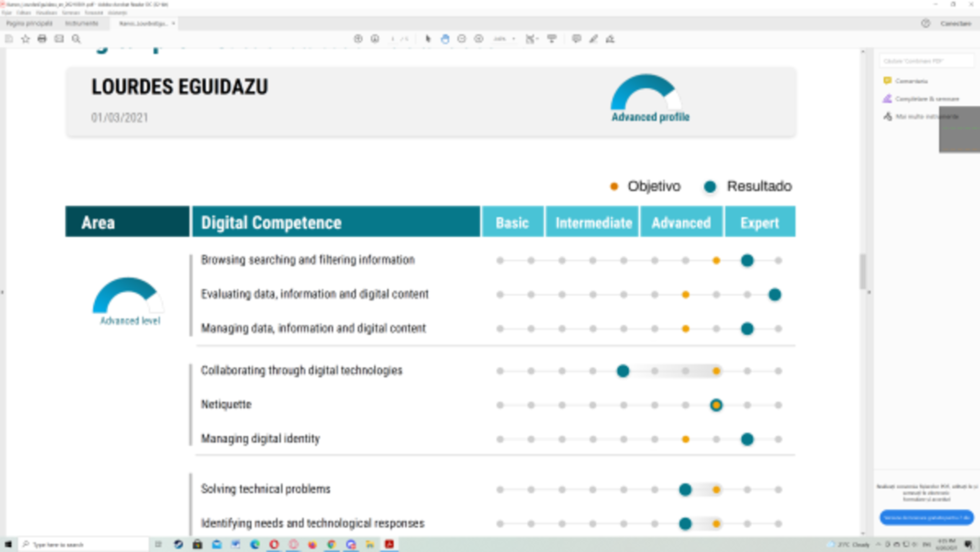Screen dimensions: 980x552
Task: Send the file by email envelope icon
Action: pos(59,39)
